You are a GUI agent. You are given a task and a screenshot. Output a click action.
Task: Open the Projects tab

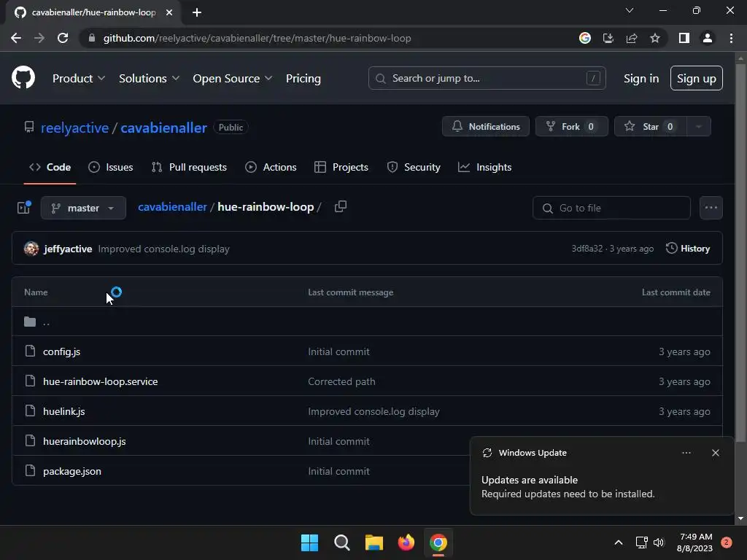pos(341,167)
